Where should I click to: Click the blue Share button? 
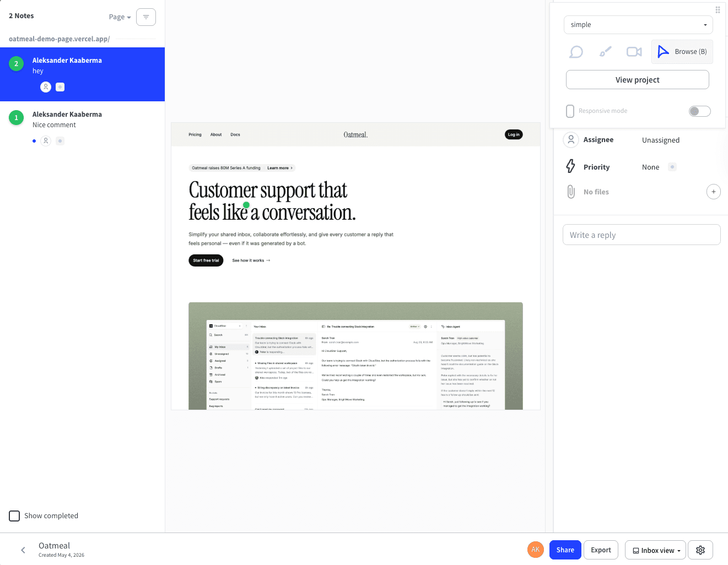pos(565,550)
